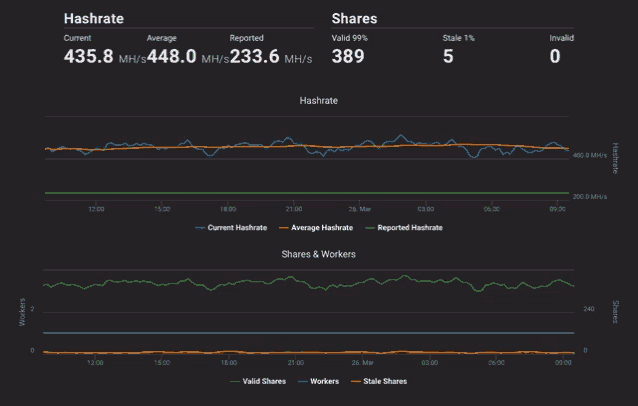Toggle Reported Hashrate series in legend
The image size is (638, 406).
coord(404,228)
